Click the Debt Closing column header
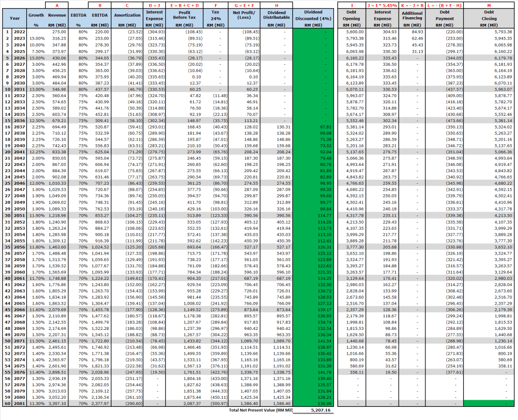This screenshot has height=420, width=518. point(490,19)
